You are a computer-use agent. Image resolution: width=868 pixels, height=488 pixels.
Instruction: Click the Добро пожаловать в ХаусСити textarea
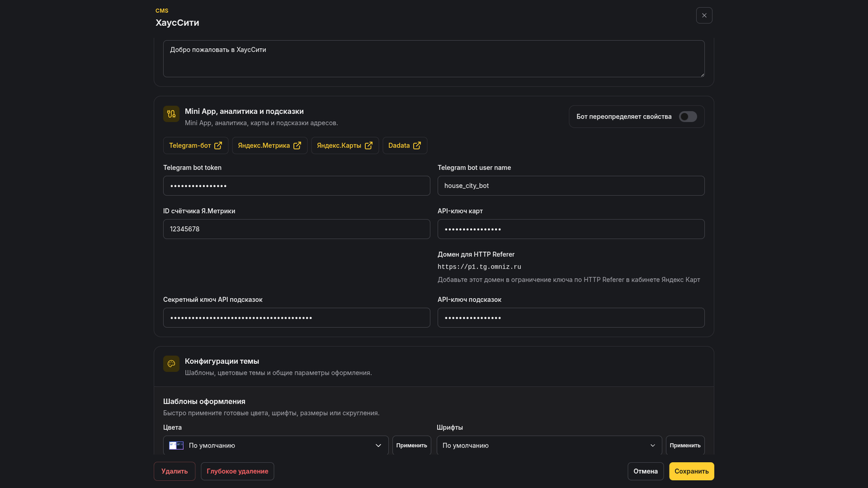434,58
